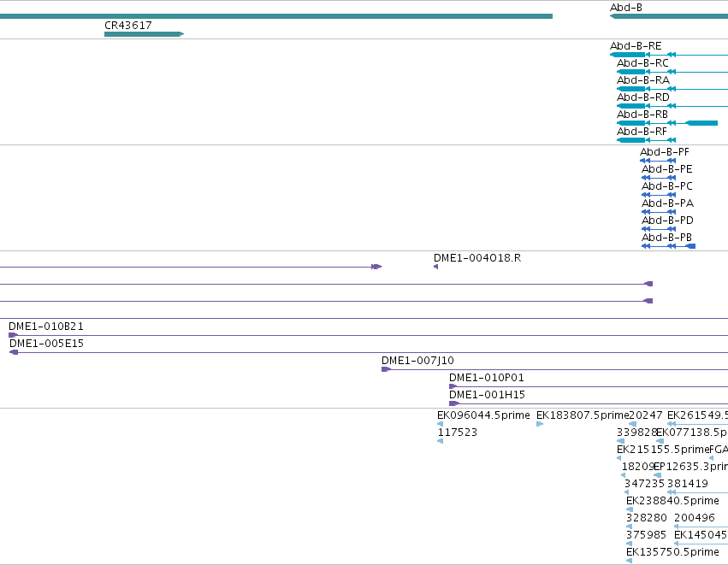Screen dimensions: 728x565
Task: Click the long teal gene bar above CR43617
Action: point(276,16)
